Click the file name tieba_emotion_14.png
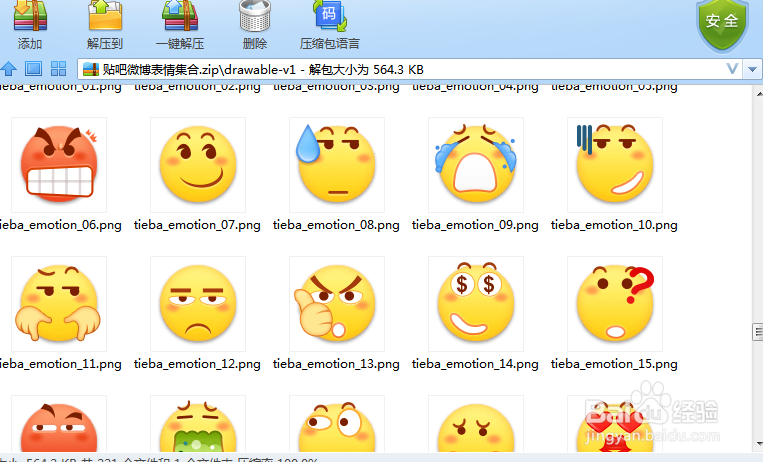The height and width of the screenshot is (462, 763). pos(475,364)
